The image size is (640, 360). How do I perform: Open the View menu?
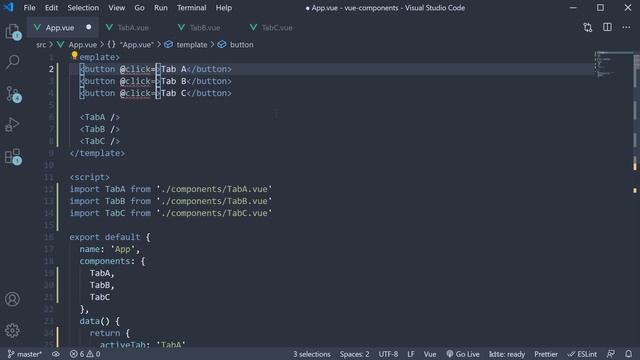pos(116,8)
